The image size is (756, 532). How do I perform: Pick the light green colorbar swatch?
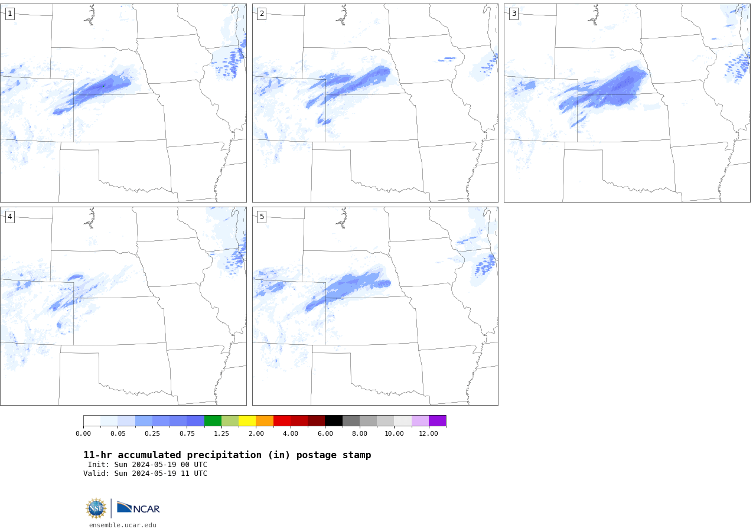point(230,420)
